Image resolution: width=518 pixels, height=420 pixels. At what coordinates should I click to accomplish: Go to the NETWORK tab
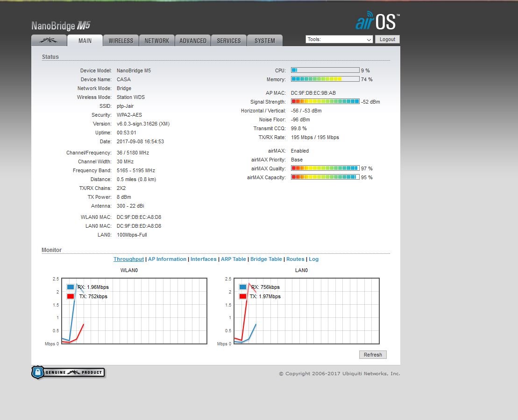[x=157, y=41]
